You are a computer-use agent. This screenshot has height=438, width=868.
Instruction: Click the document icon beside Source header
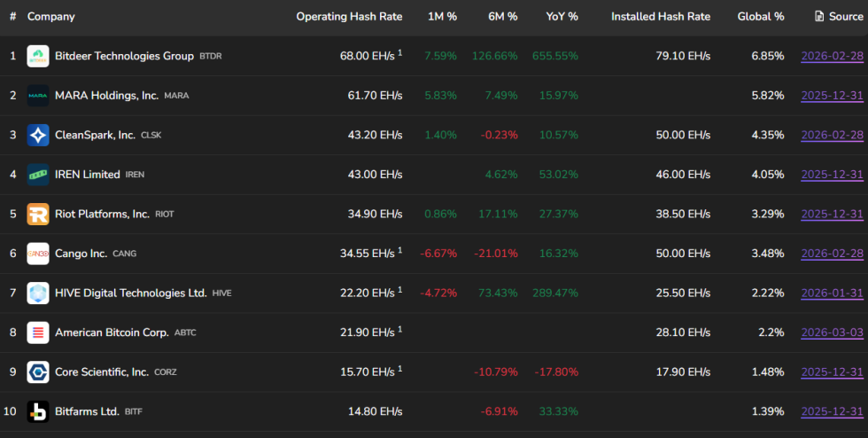tap(819, 16)
